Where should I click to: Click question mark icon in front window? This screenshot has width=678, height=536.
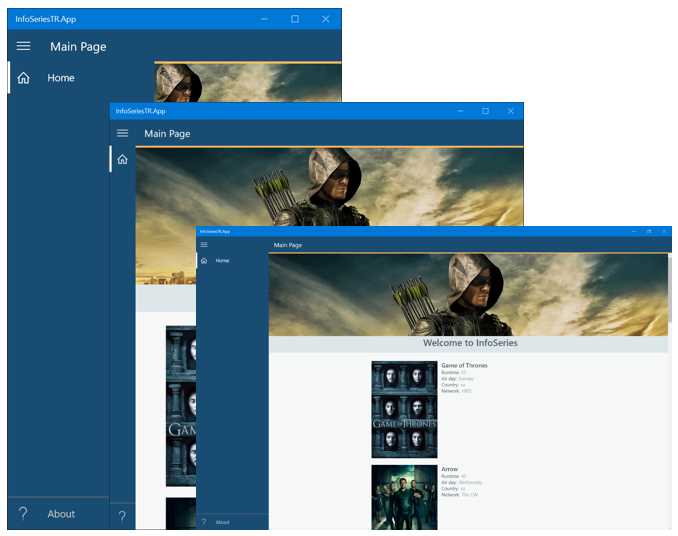click(204, 522)
